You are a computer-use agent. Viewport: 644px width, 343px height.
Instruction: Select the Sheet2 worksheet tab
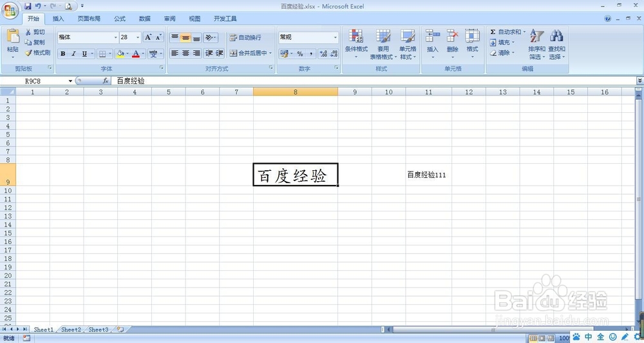[71, 329]
